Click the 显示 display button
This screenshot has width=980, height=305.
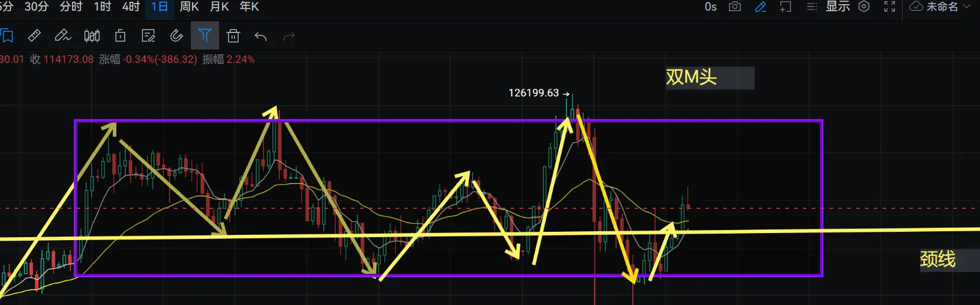point(838,6)
